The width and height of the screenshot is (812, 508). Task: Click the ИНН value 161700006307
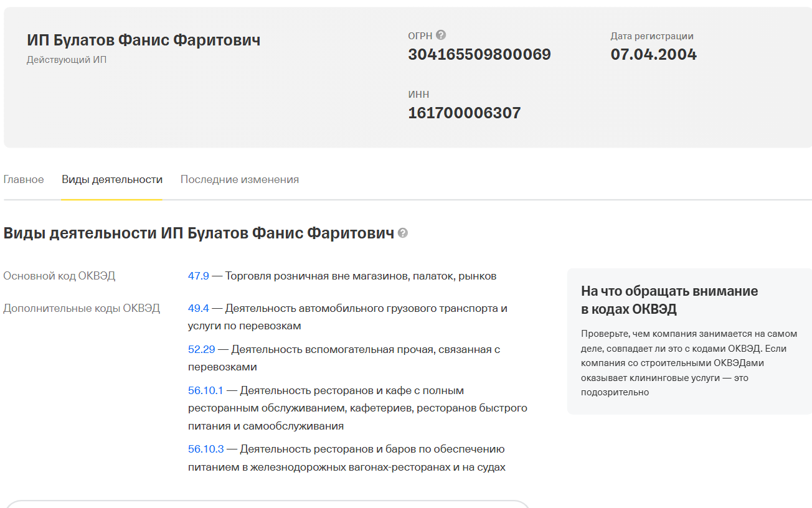[463, 113]
